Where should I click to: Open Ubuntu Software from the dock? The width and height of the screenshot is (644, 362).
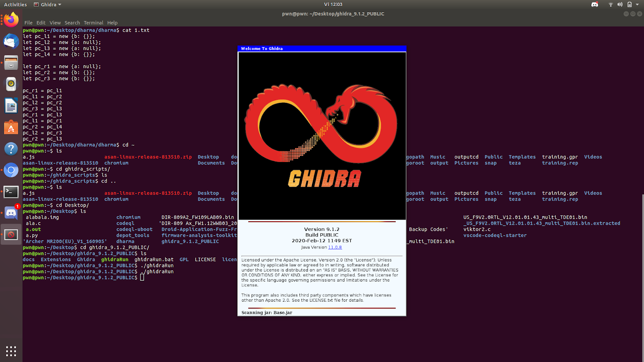[11, 128]
